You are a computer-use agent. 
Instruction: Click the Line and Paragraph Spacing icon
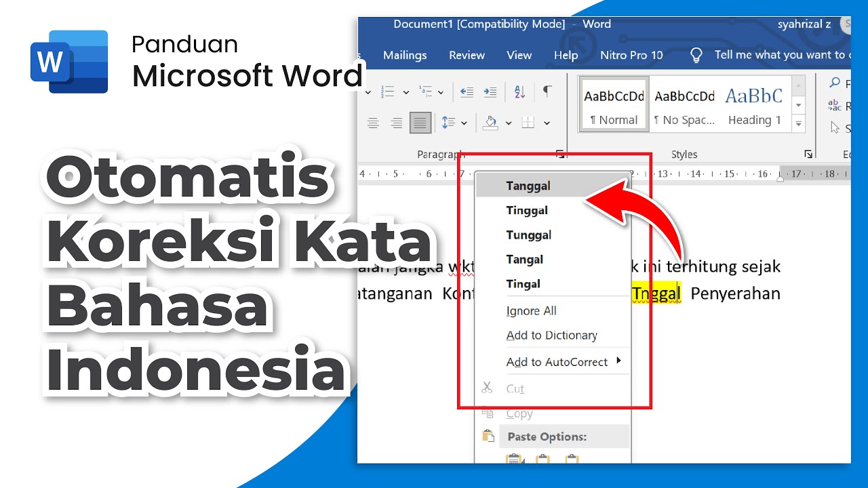pyautogui.click(x=448, y=123)
